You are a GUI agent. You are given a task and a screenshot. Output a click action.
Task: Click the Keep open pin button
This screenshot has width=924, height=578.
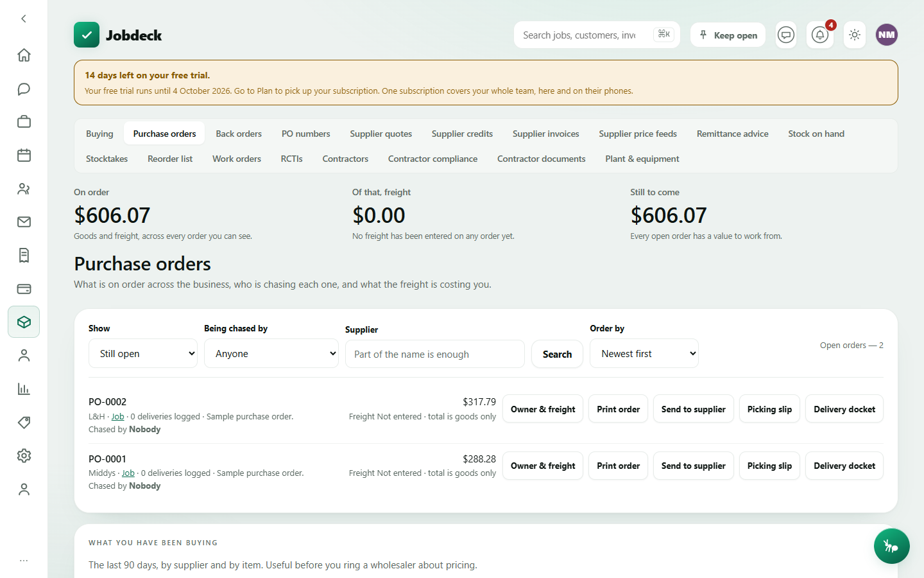tap(728, 35)
